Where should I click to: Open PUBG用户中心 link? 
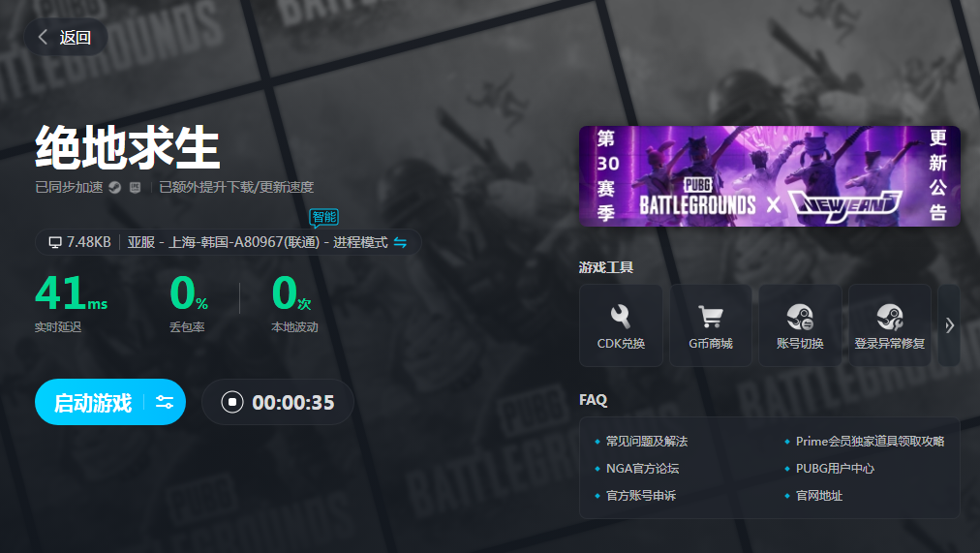pos(835,469)
